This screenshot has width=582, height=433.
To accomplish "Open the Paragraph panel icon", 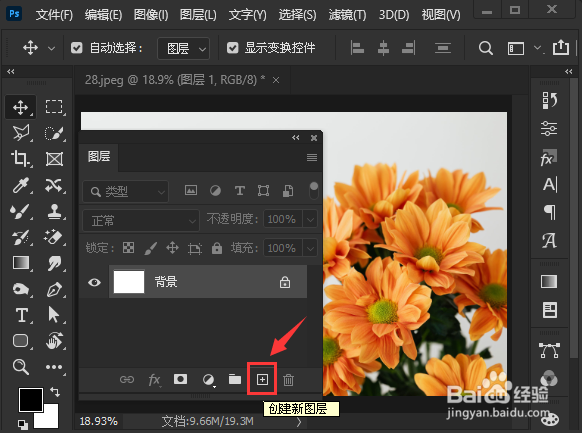I will coord(549,212).
